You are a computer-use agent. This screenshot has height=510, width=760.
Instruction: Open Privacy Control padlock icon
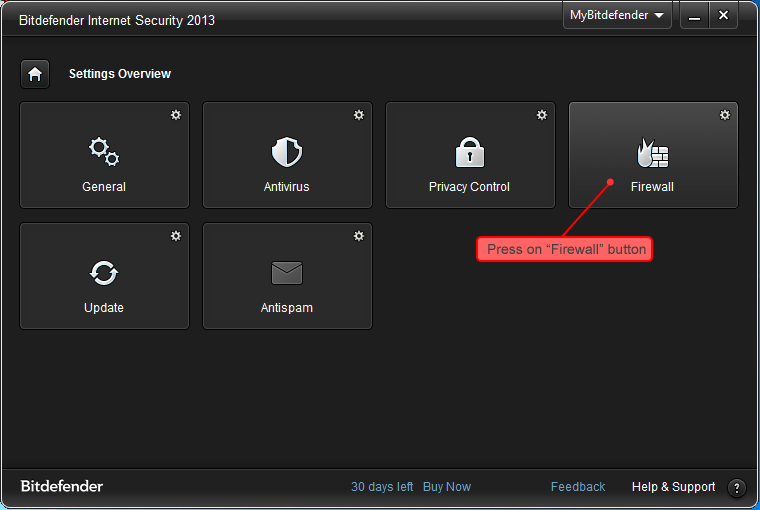[470, 152]
